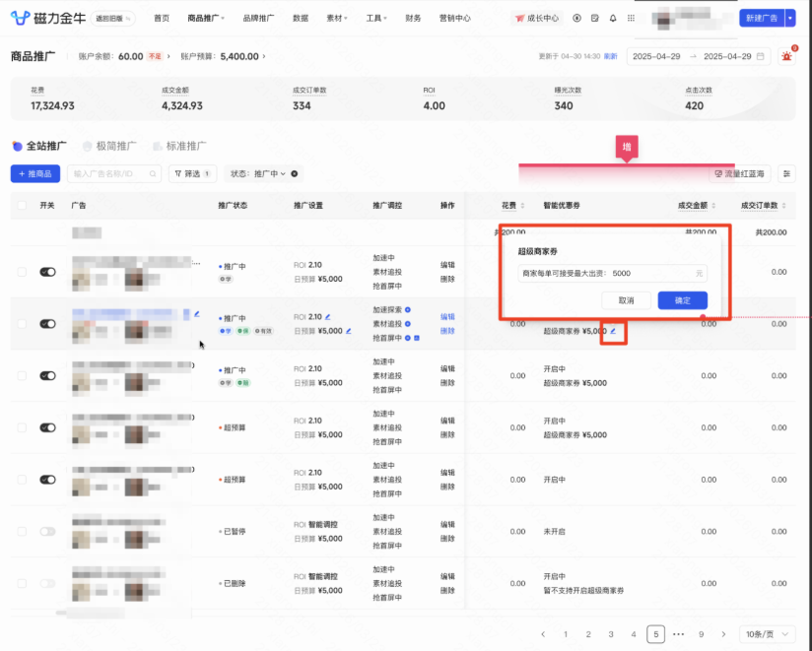Open the 数据 menu
Screen dimensions: 812x651
pyautogui.click(x=301, y=18)
